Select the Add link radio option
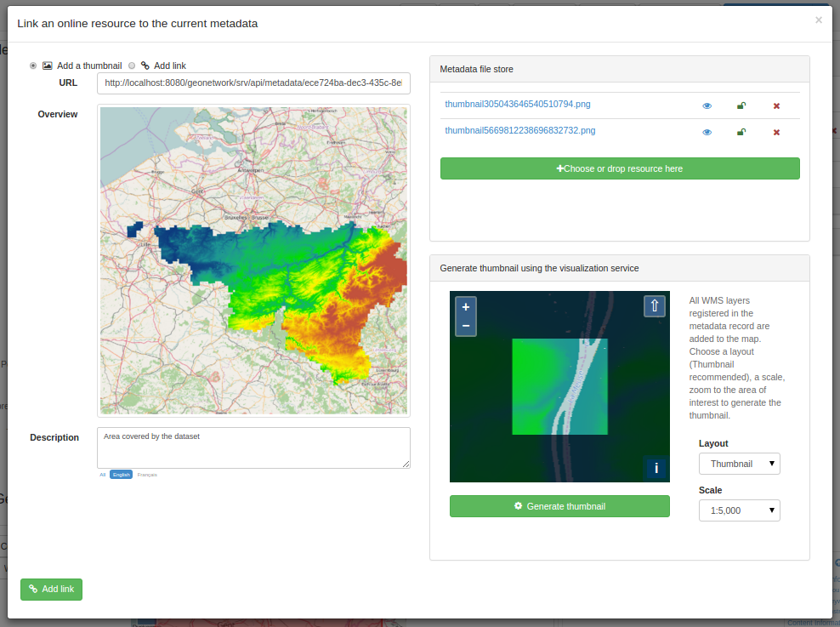840x627 pixels. (x=132, y=66)
